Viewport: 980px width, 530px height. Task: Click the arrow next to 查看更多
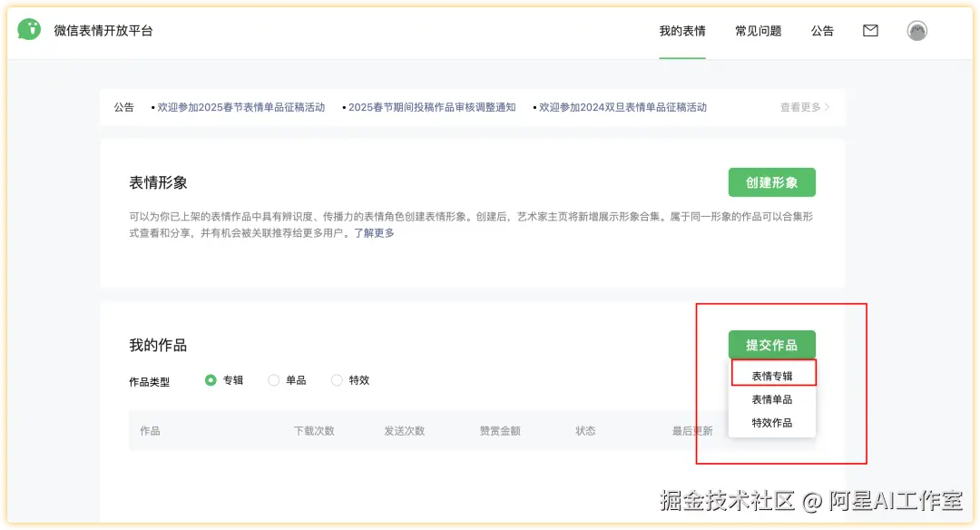pyautogui.click(x=826, y=106)
